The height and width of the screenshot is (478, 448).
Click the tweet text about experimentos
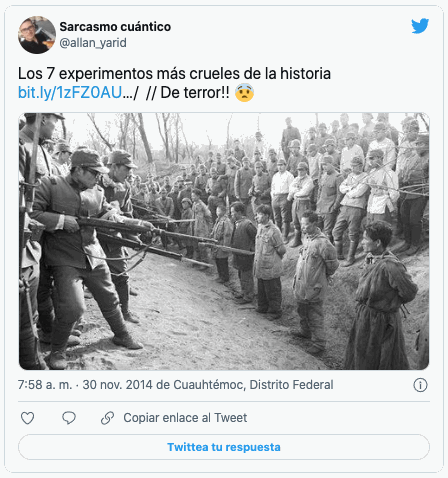(174, 74)
